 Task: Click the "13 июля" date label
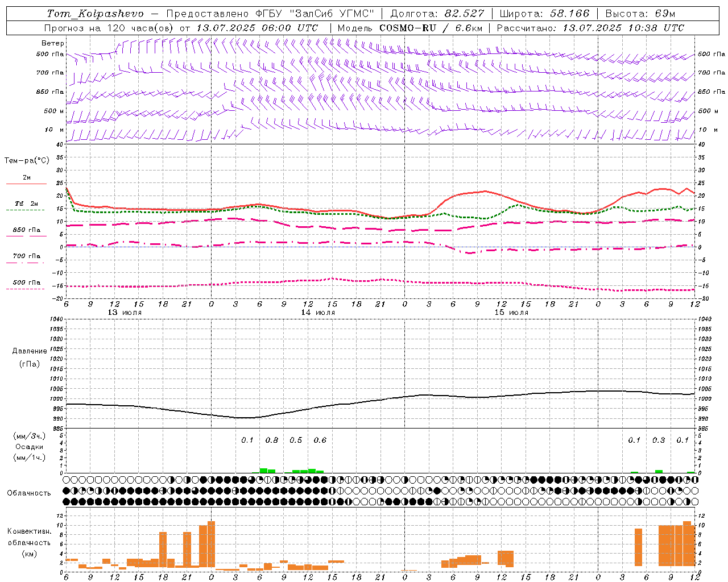(x=125, y=313)
